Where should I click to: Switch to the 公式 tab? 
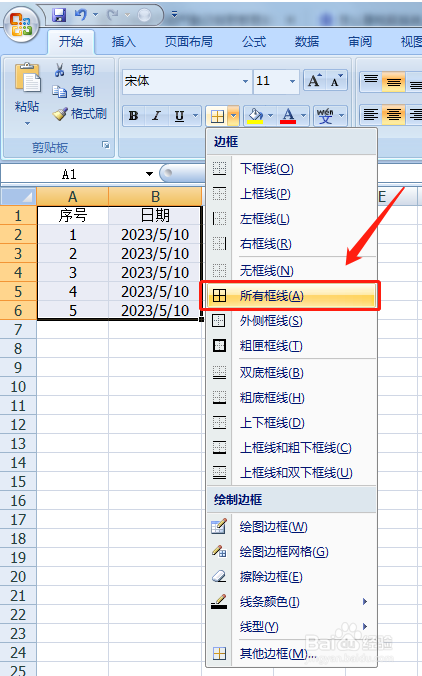tap(254, 42)
